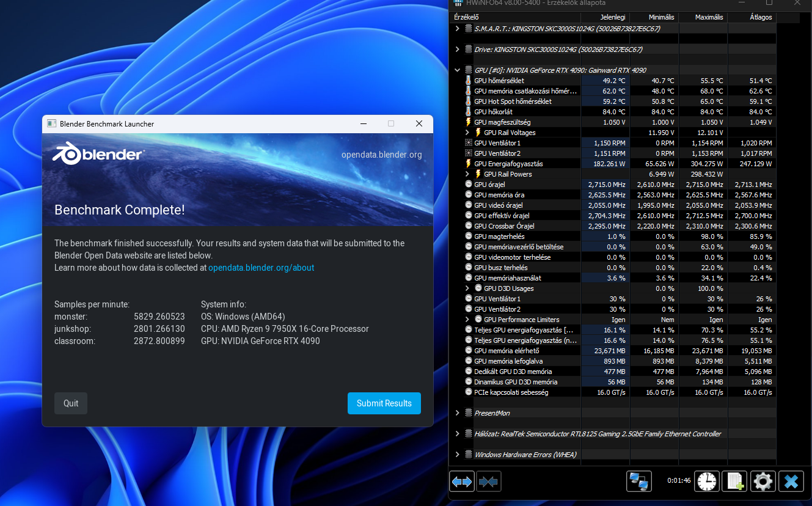The image size is (812, 506).
Task: Select the PCIe kapcsolati sebesség row
Action: coord(613,392)
